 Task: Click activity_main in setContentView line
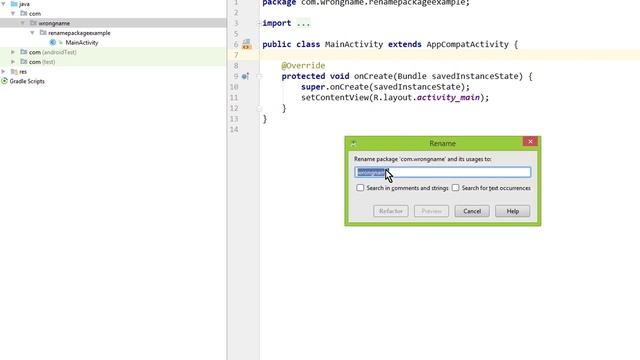pos(448,98)
